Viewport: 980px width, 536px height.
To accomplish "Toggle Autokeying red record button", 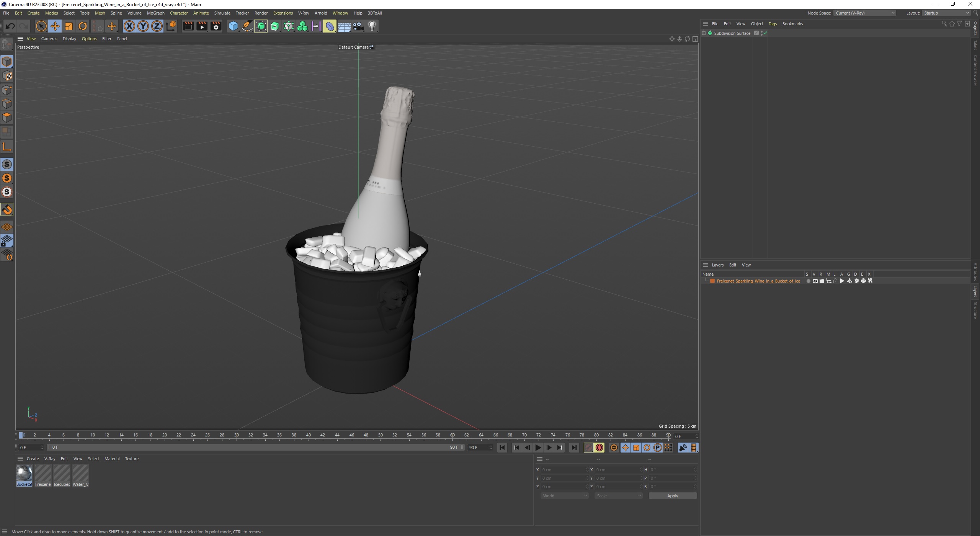I will (x=599, y=448).
